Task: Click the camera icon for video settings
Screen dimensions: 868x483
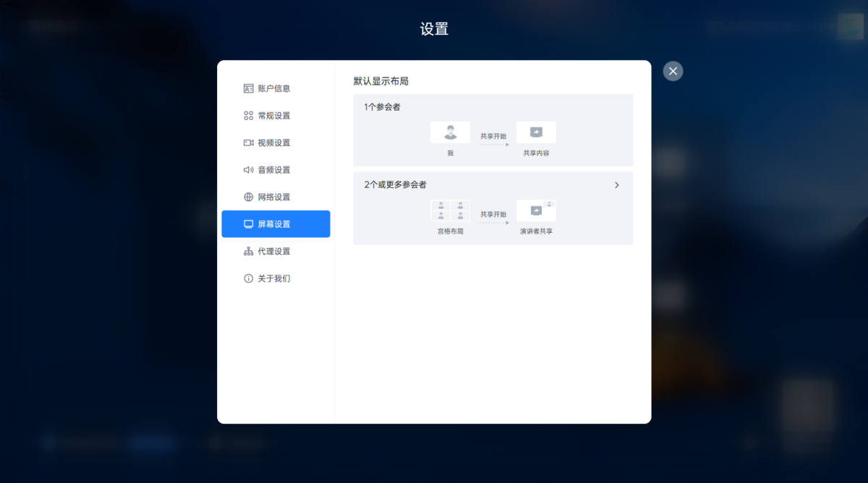Action: (x=248, y=143)
